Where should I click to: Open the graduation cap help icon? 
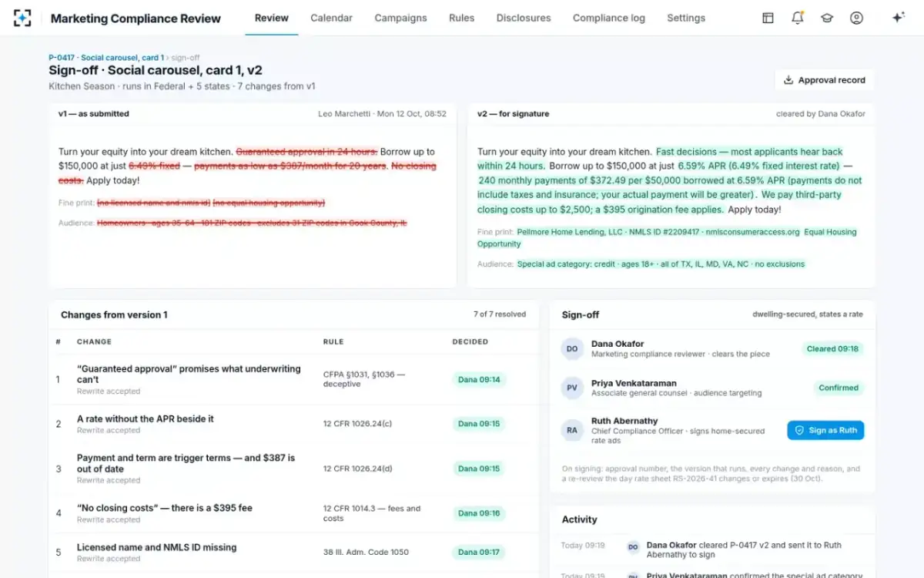tap(827, 18)
